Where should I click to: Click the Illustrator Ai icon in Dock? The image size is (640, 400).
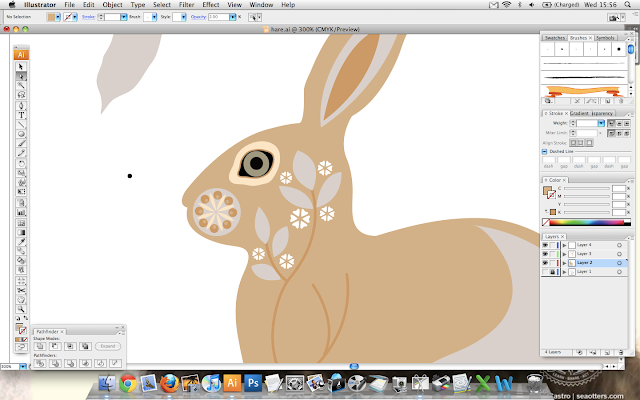click(x=232, y=382)
